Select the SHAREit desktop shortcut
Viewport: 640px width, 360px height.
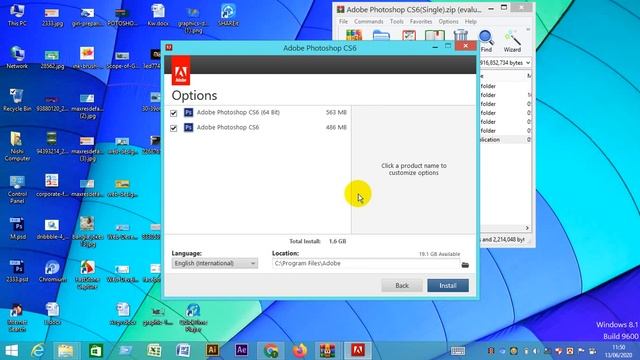(228, 15)
